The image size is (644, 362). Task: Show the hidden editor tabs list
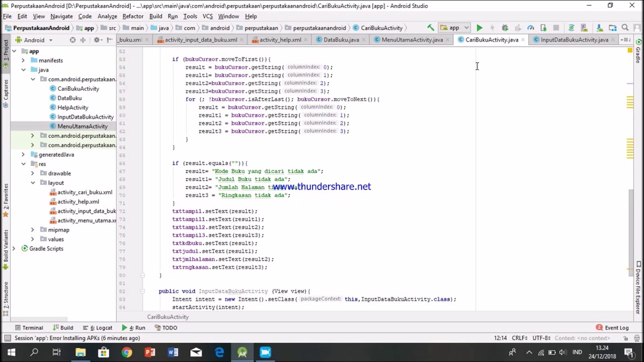625,40
